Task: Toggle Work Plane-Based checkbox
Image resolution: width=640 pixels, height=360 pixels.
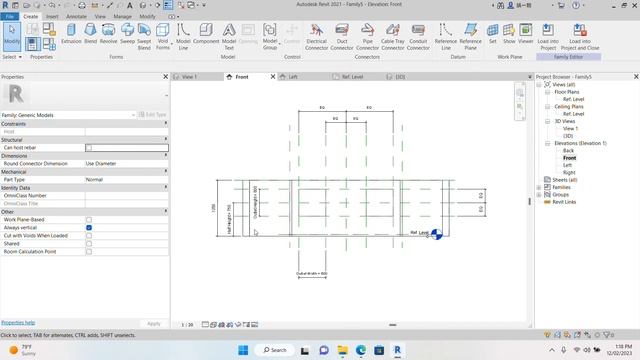Action: click(x=89, y=220)
